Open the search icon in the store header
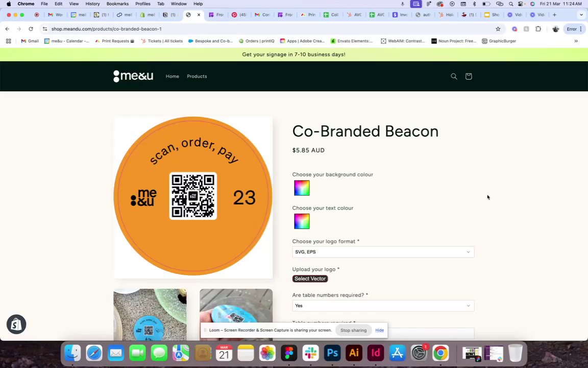The image size is (588, 368). (454, 76)
